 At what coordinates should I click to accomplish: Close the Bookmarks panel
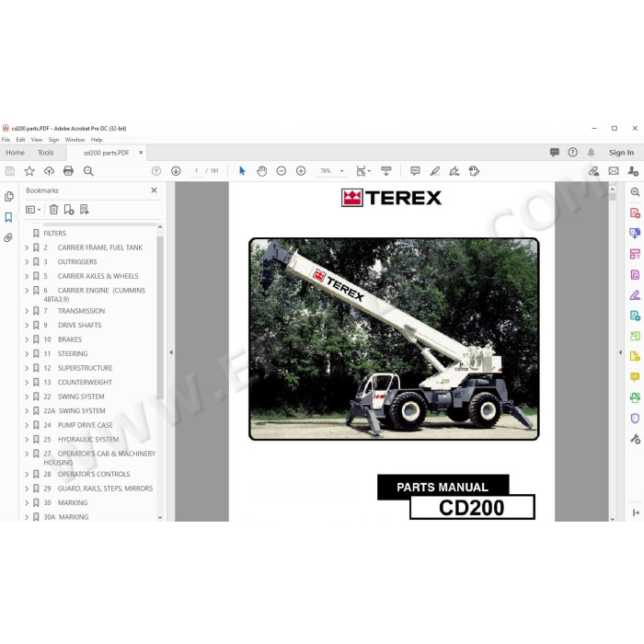click(154, 190)
